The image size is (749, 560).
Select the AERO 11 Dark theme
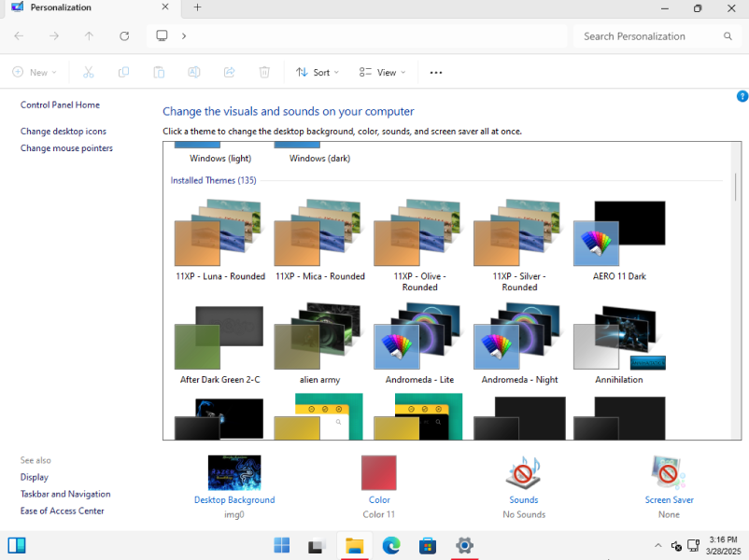tap(619, 240)
